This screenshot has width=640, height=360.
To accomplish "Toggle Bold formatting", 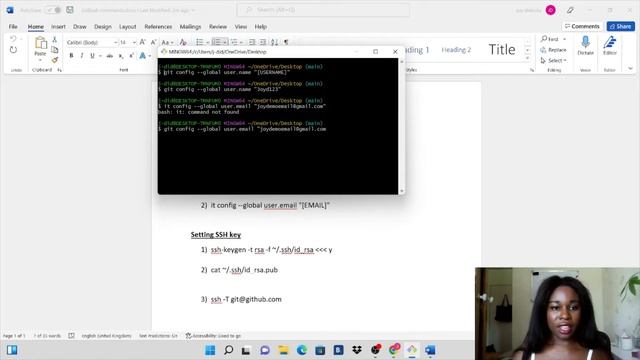I will pyautogui.click(x=71, y=56).
